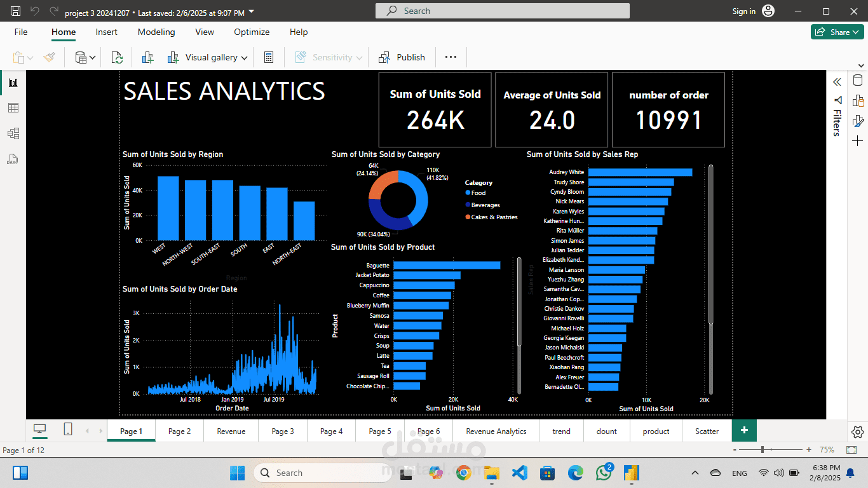Click the plus icon in right pane switcher

pyautogui.click(x=858, y=140)
